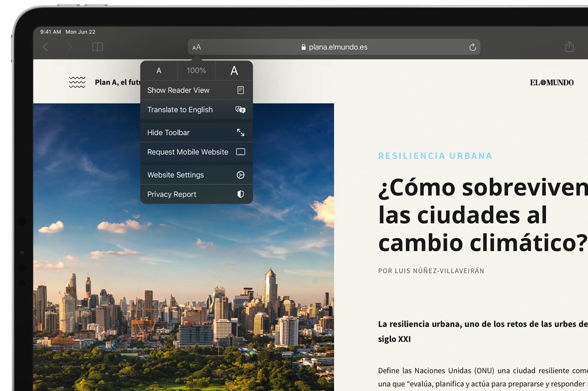Click author name Luis Núñez-Villaveirán
This screenshot has width=588, height=391.
439,271
